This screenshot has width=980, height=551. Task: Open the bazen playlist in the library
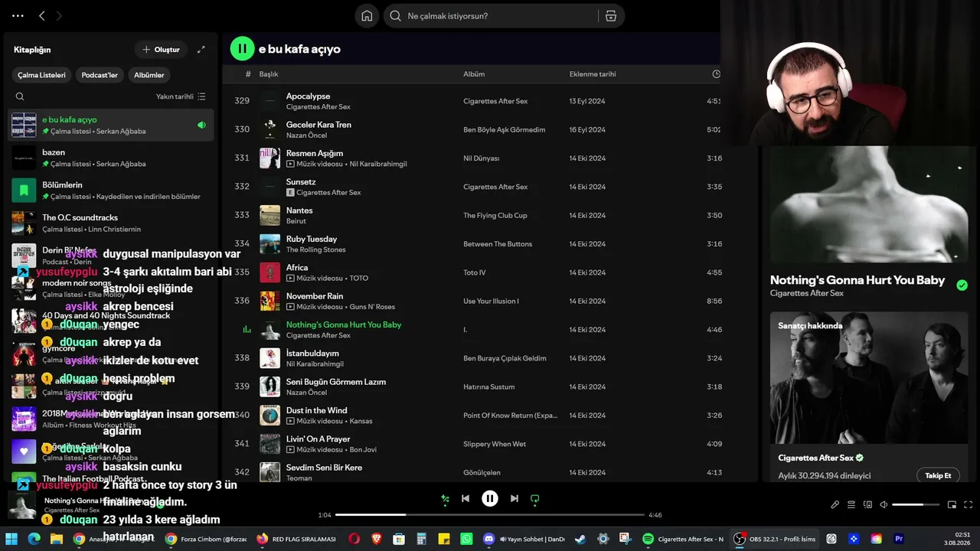(111, 158)
